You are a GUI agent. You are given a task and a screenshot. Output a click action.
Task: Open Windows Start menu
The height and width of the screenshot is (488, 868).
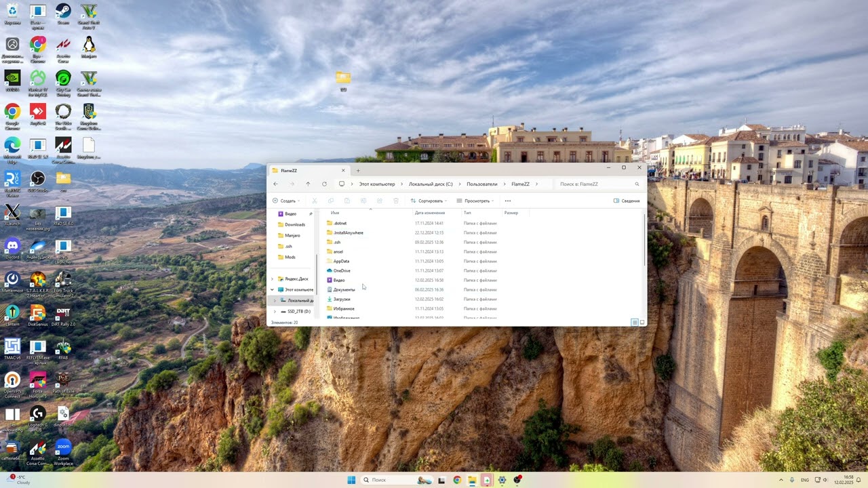[x=351, y=480]
